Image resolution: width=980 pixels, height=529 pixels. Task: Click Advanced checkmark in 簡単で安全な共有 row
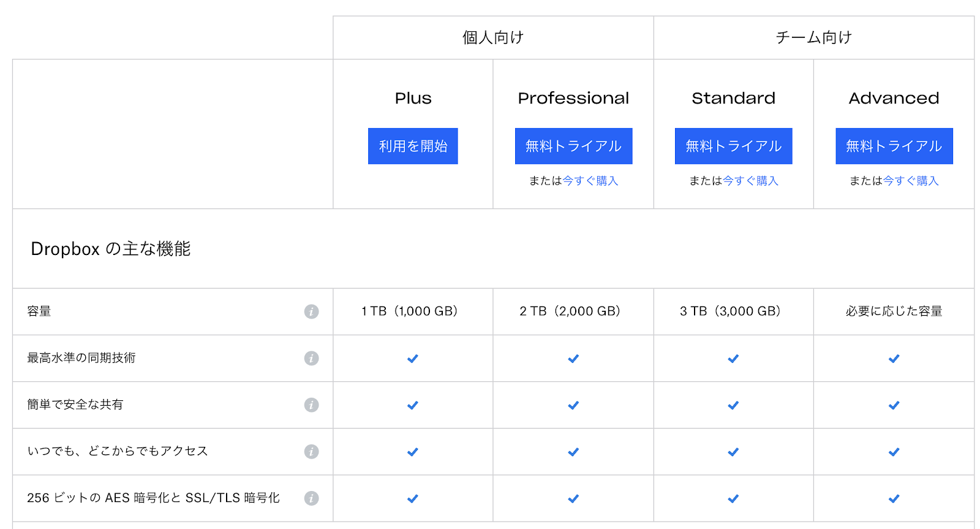pos(894,405)
